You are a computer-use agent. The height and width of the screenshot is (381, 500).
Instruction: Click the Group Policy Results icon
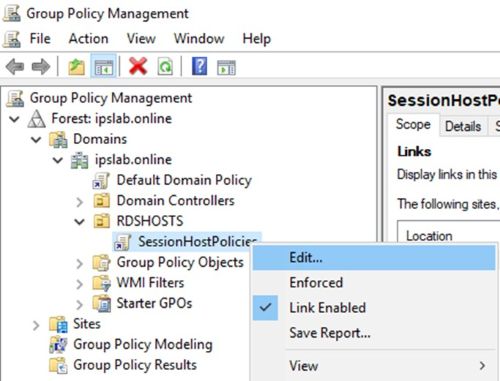[58, 365]
